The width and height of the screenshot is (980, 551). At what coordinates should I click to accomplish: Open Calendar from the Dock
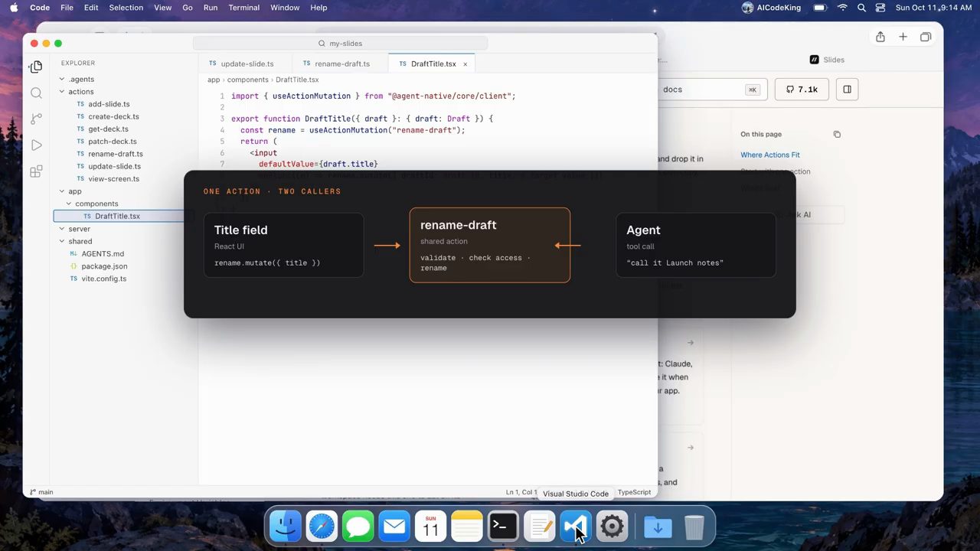(431, 527)
